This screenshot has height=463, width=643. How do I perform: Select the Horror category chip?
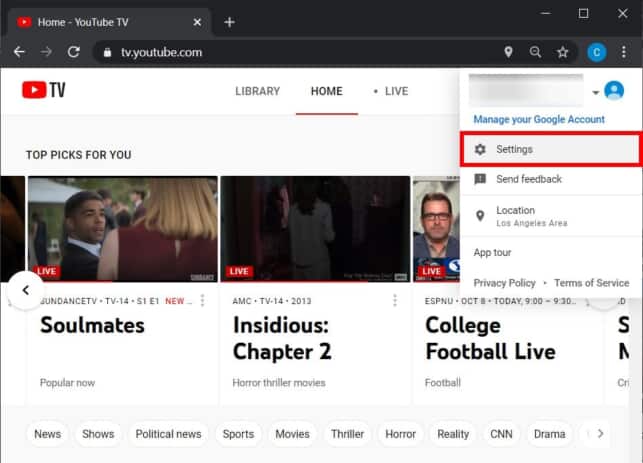[400, 434]
